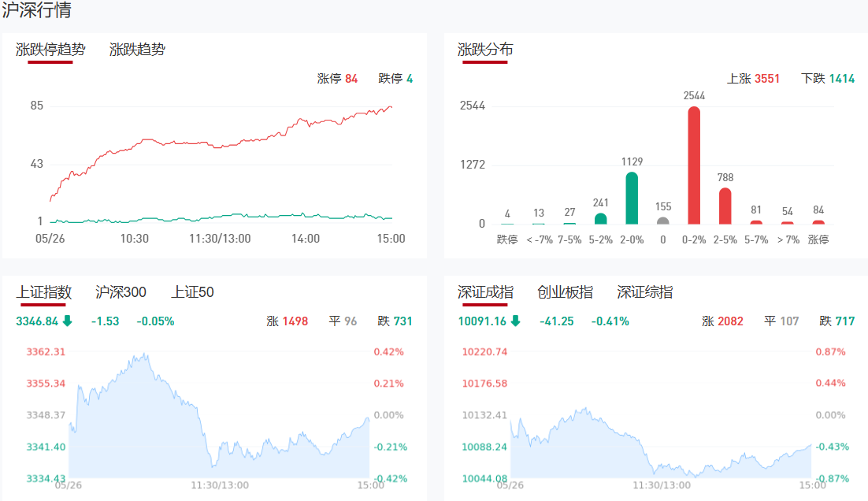Switch to the 涨跌趋势 tab
This screenshot has height=501, width=868.
coord(137,50)
